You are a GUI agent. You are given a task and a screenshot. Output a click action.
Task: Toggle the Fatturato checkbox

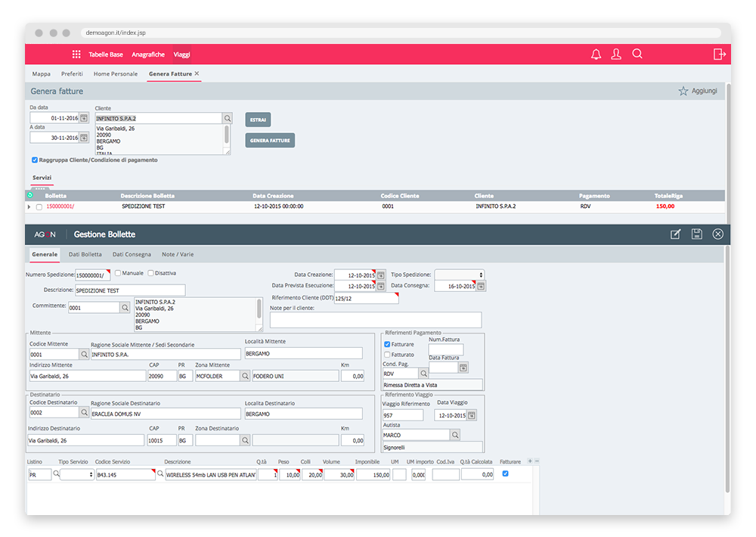(387, 355)
